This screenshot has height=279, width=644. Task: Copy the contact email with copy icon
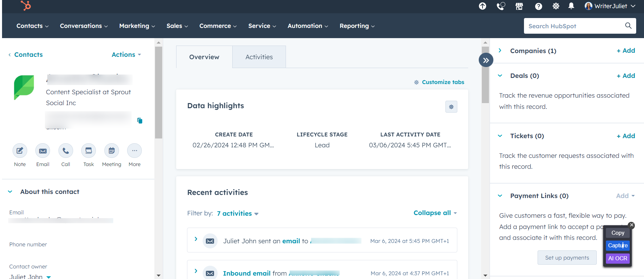click(140, 120)
